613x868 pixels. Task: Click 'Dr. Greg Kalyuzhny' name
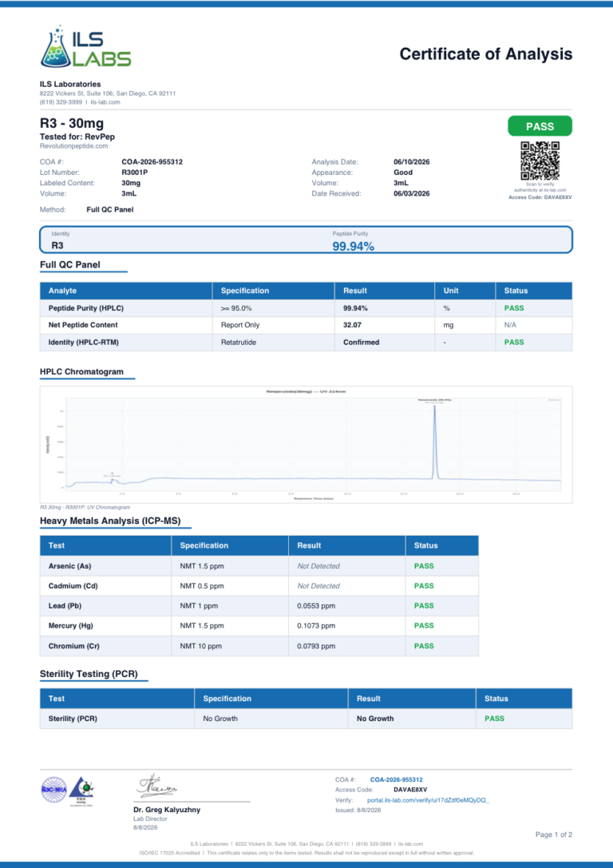pyautogui.click(x=167, y=810)
